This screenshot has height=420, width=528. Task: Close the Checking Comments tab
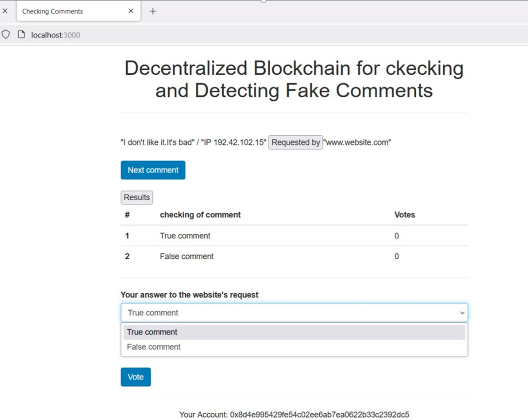point(131,11)
